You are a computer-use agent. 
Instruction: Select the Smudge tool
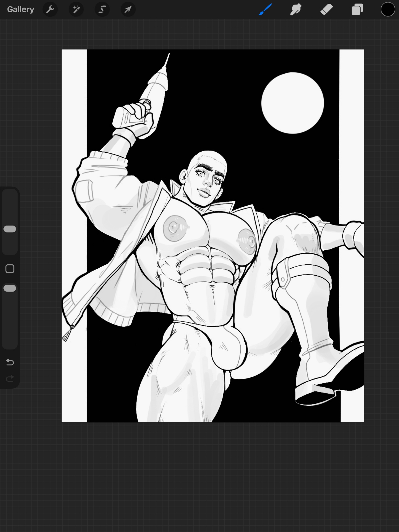(296, 10)
